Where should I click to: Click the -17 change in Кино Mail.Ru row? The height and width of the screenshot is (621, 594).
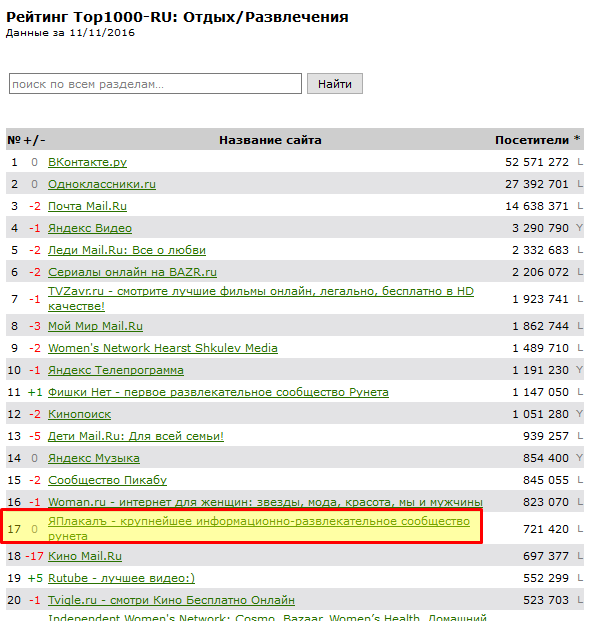click(34, 556)
